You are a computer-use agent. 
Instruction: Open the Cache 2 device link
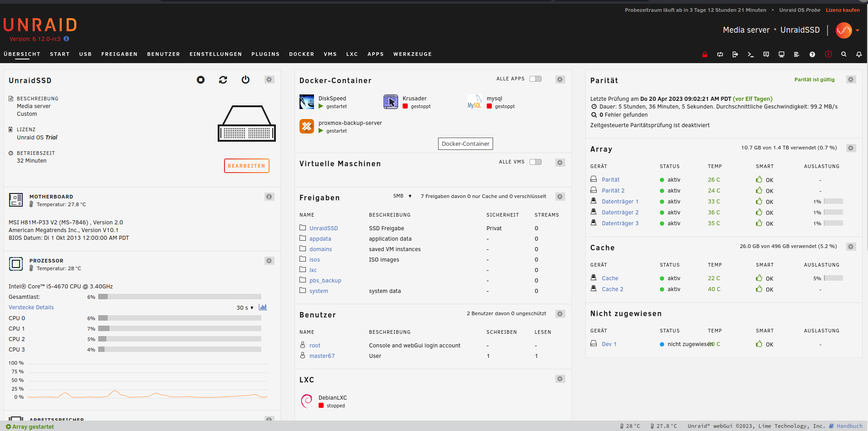(x=613, y=289)
